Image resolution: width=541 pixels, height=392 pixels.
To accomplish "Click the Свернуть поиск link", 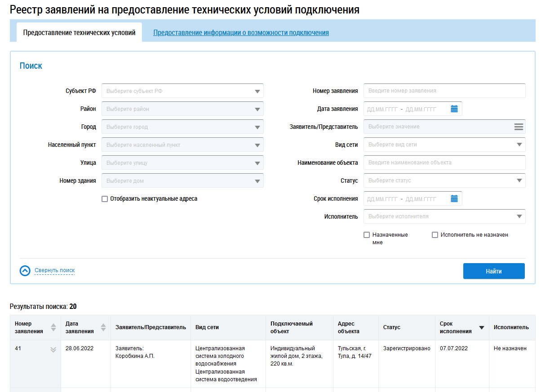I will pyautogui.click(x=55, y=270).
